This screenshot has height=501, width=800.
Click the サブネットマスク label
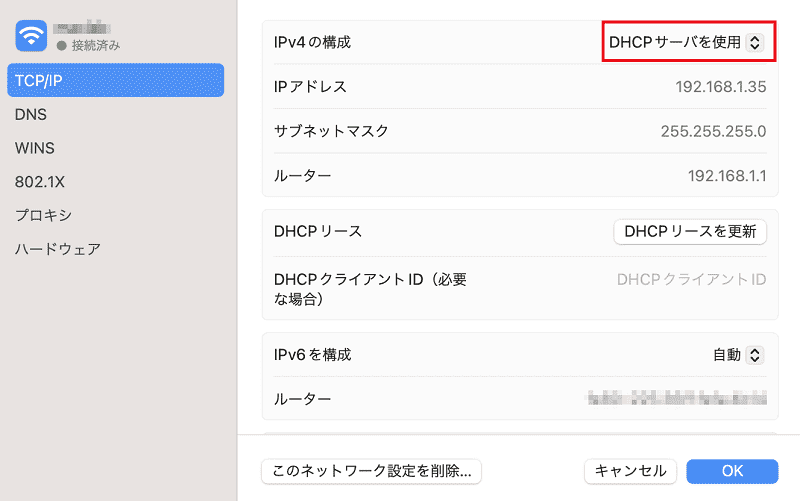coord(331,131)
